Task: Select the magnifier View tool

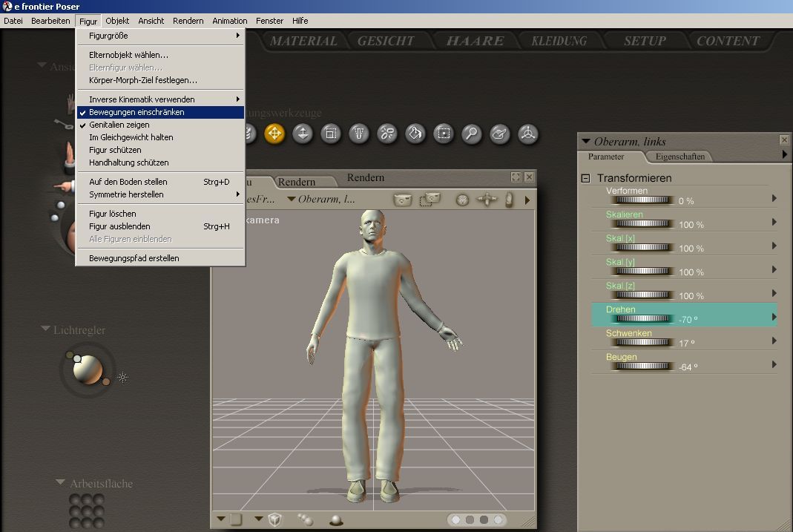Action: [471, 134]
